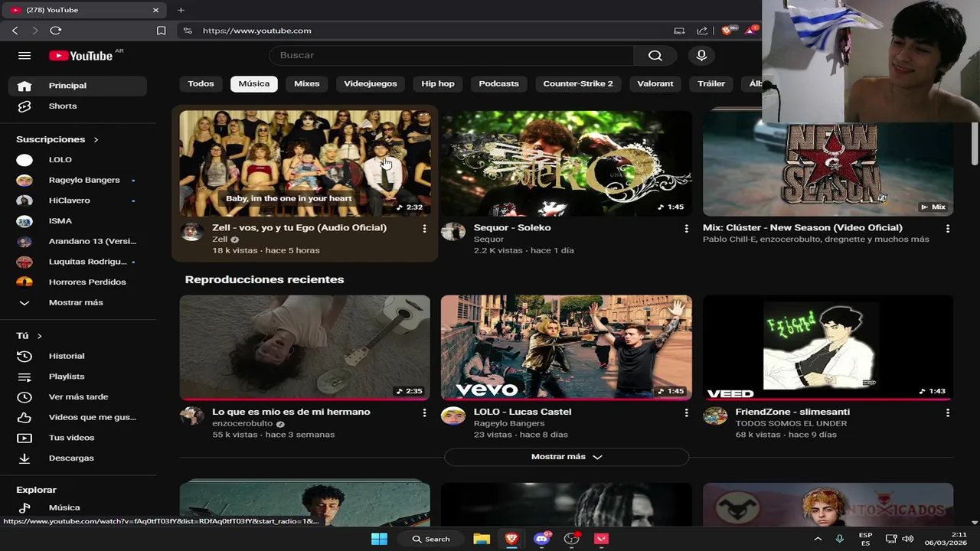
Task: Select the Videojuegos filter chip
Action: point(371,83)
